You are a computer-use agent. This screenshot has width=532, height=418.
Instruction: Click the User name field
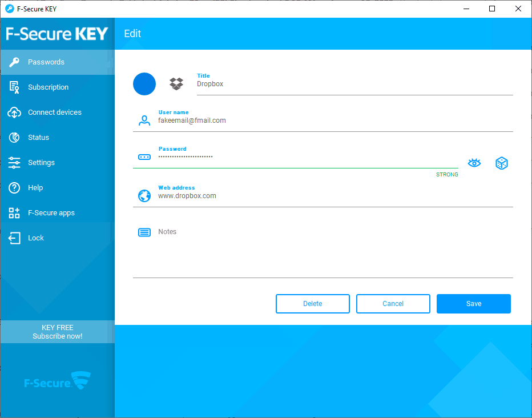[x=323, y=120]
